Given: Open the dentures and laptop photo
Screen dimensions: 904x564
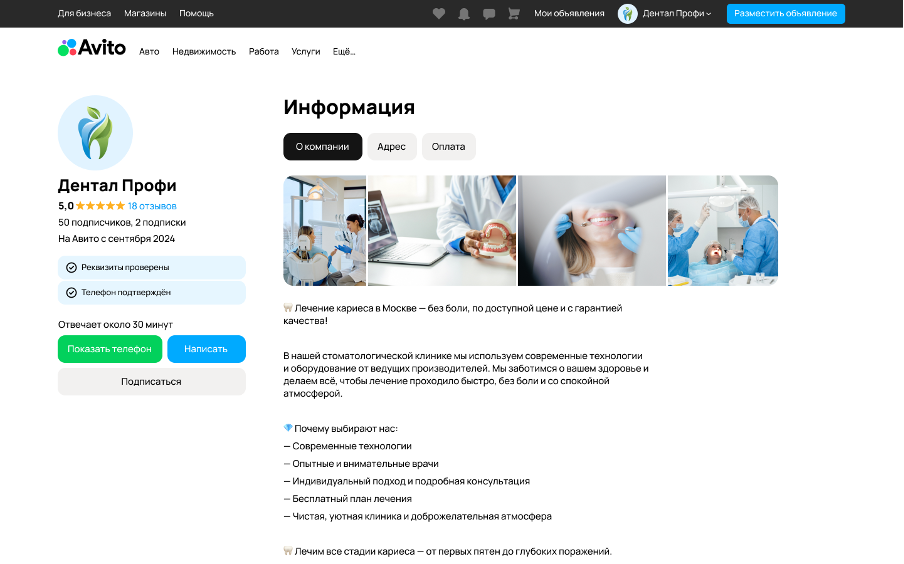Looking at the screenshot, I should [442, 231].
